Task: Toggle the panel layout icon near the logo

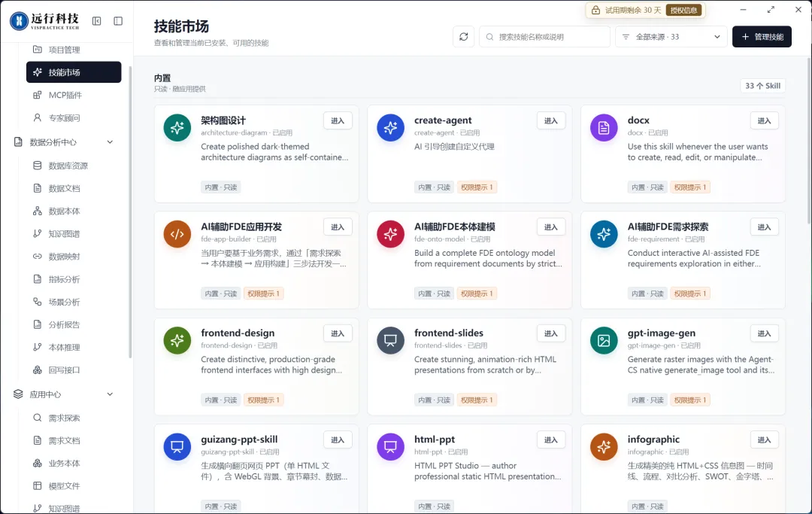Action: point(118,21)
